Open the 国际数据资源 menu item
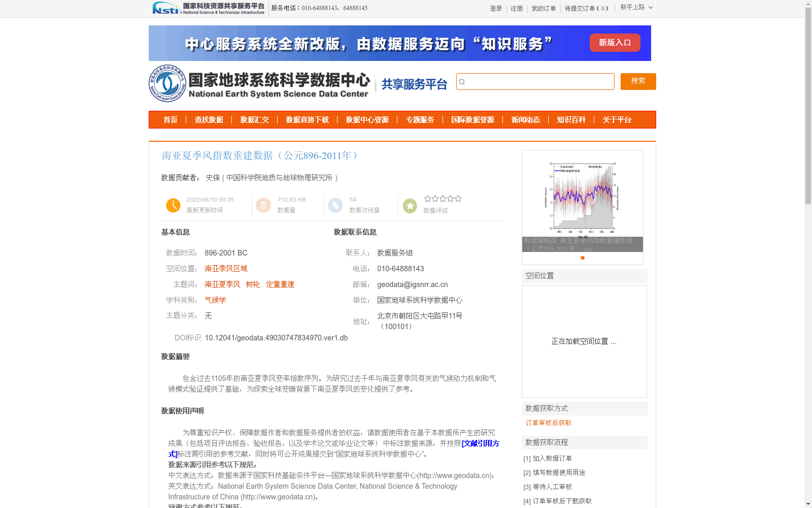812x508 pixels. tap(473, 120)
